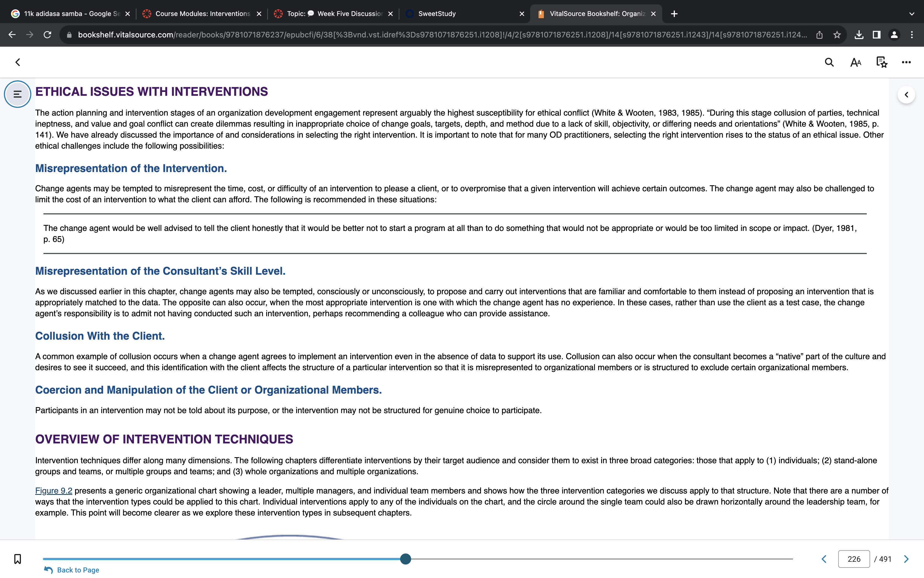
Task: Switch to the Week Five Discussion tab
Action: click(x=334, y=14)
